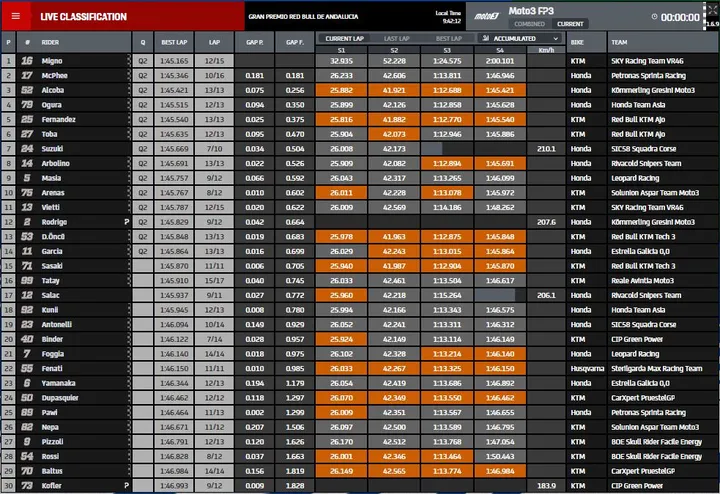Click the orange 25.816 sector time
This screenshot has height=494, width=720.
341,119
